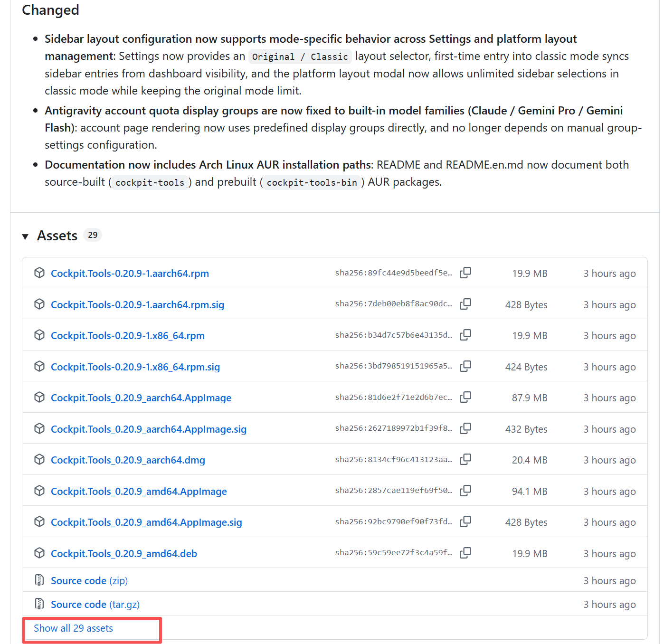Screen dimensions: 664x644
Task: Copy SHA256 hash for x86_64.rpm.sig asset
Action: (x=465, y=366)
